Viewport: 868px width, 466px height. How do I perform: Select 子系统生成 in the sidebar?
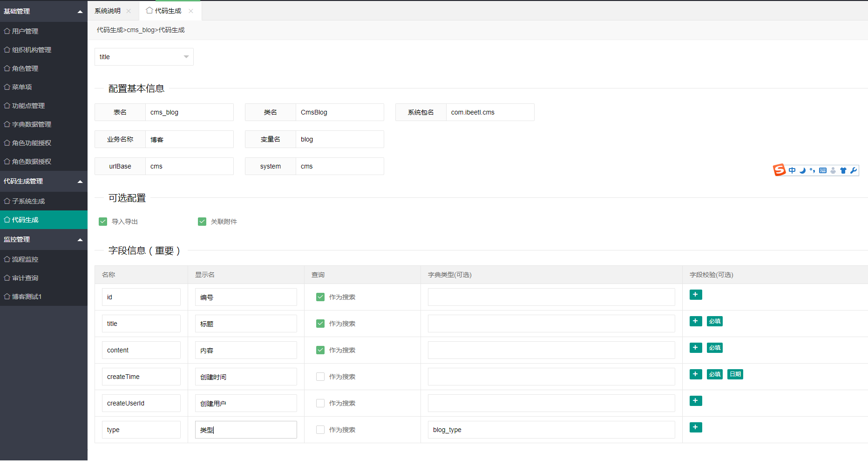[x=28, y=201]
